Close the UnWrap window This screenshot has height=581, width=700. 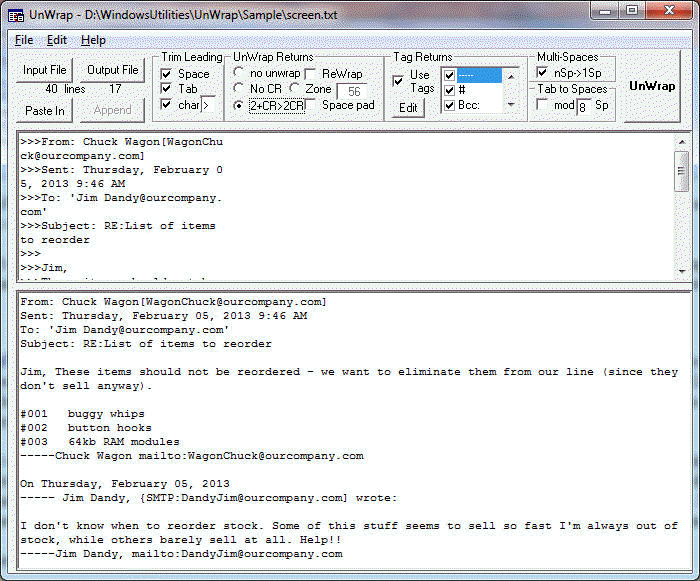tap(668, 11)
